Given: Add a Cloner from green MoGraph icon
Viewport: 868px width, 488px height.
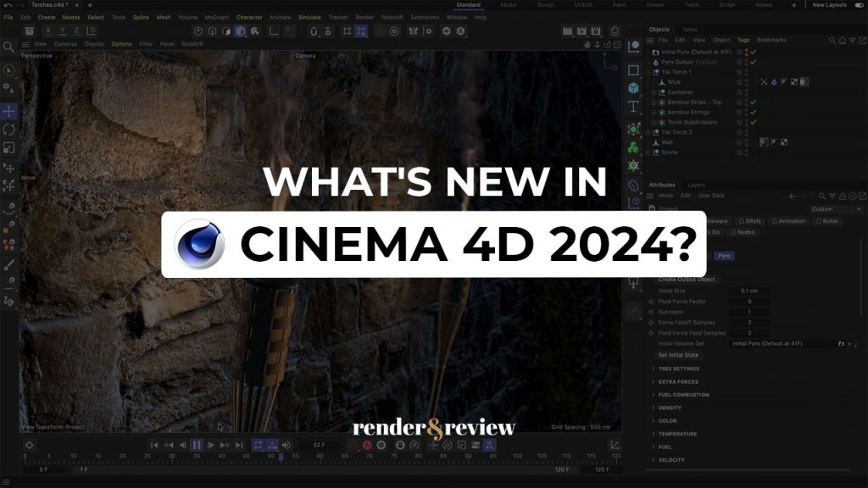Looking at the screenshot, I should click(x=634, y=147).
